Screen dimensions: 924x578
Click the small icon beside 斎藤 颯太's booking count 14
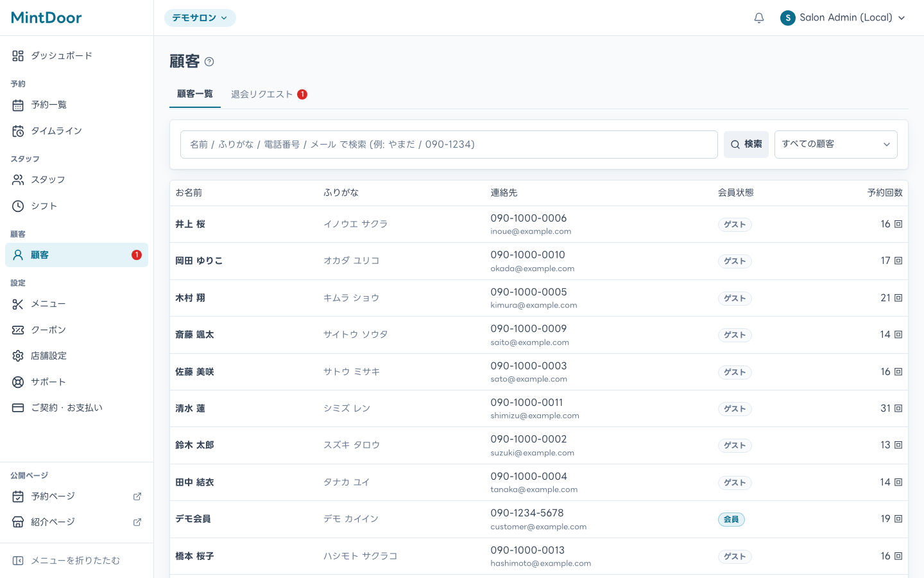pos(898,335)
